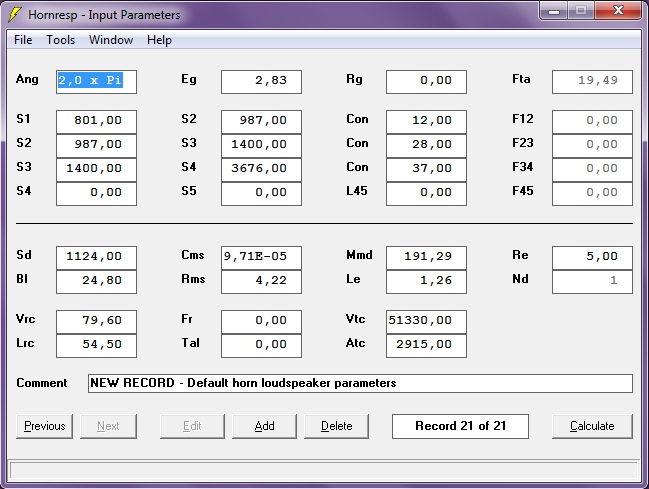Open the Tools menu
Image resolution: width=649 pixels, height=489 pixels.
pyautogui.click(x=60, y=40)
